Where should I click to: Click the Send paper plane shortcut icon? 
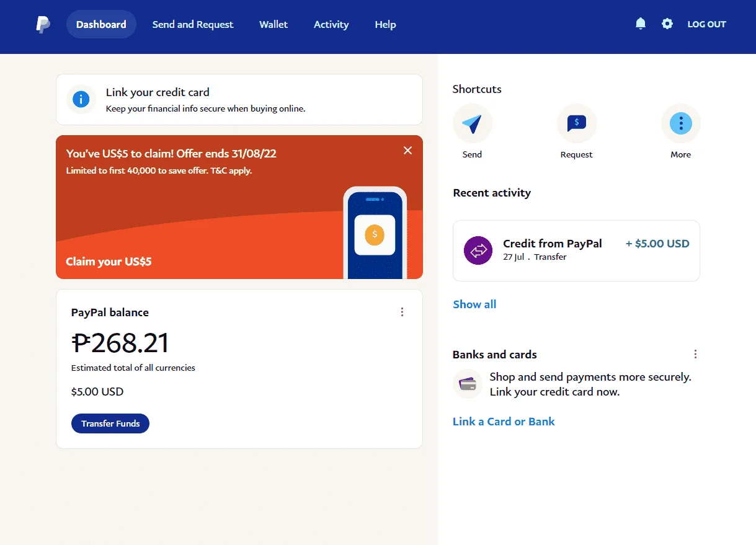tap(473, 123)
